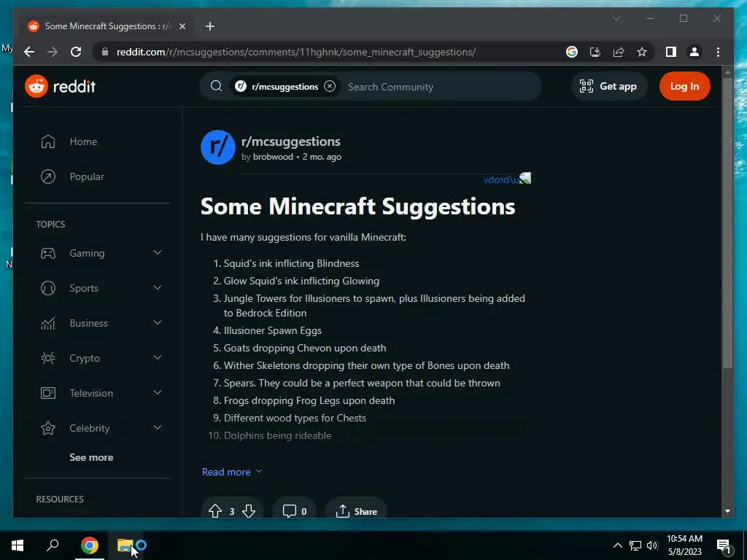The image size is (747, 560).
Task: Click the scrollbar down arrow
Action: 727,511
